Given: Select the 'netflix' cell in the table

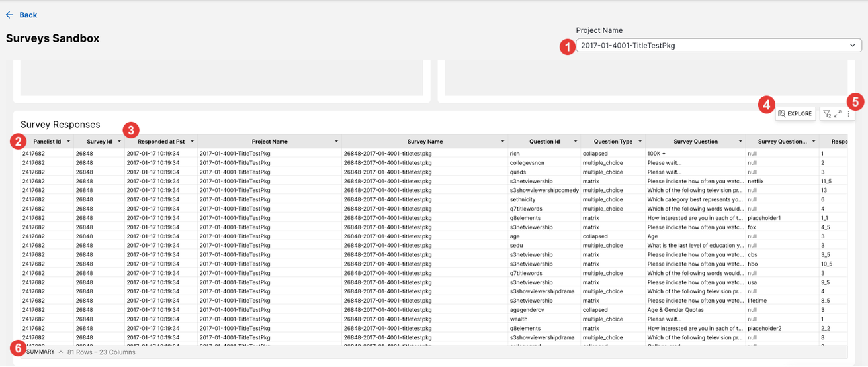Looking at the screenshot, I should tap(756, 181).
